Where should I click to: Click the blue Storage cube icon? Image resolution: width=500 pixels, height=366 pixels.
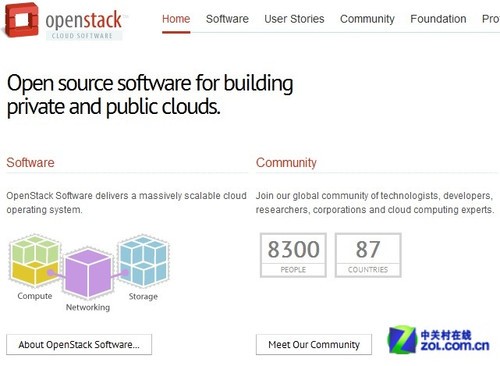click(x=143, y=261)
